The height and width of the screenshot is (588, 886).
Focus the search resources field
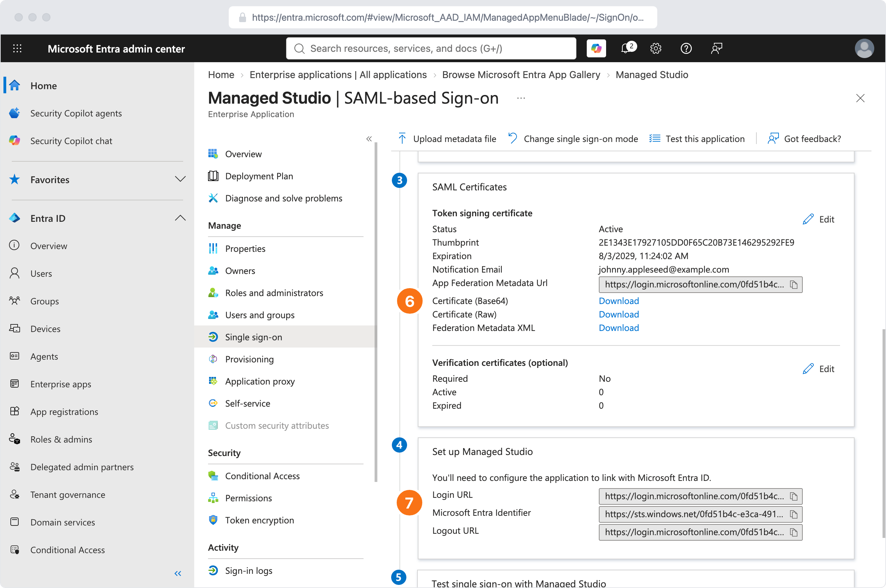[431, 48]
